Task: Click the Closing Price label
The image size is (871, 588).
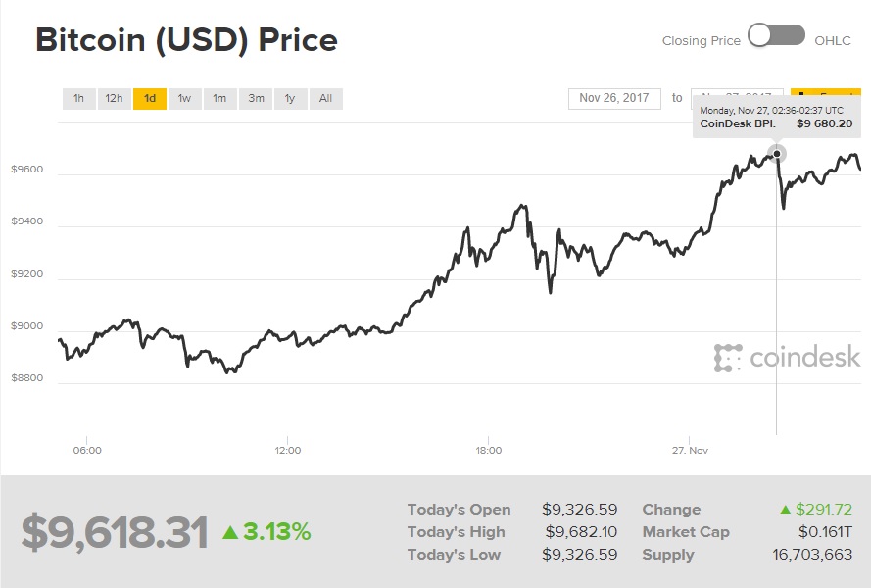Action: coord(702,41)
